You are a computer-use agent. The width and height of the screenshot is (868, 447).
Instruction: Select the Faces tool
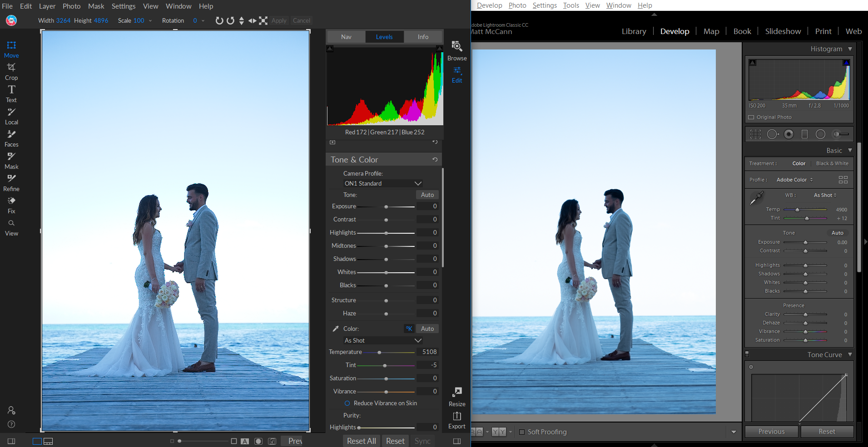tap(11, 138)
